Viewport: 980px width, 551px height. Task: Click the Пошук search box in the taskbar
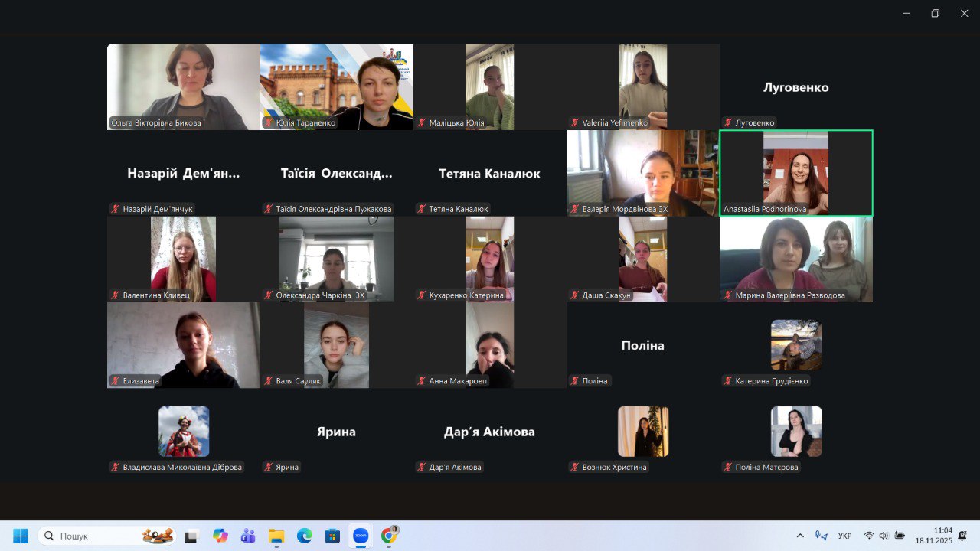coord(92,536)
